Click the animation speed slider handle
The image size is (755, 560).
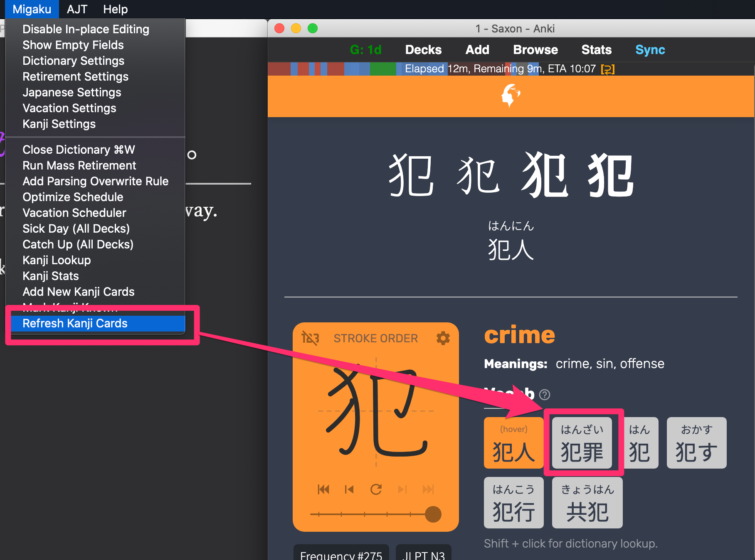tap(433, 514)
